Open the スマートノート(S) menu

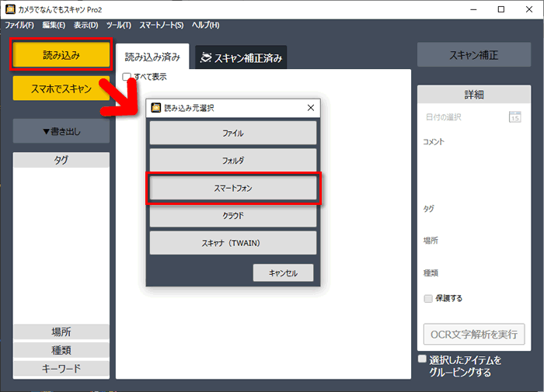point(162,26)
